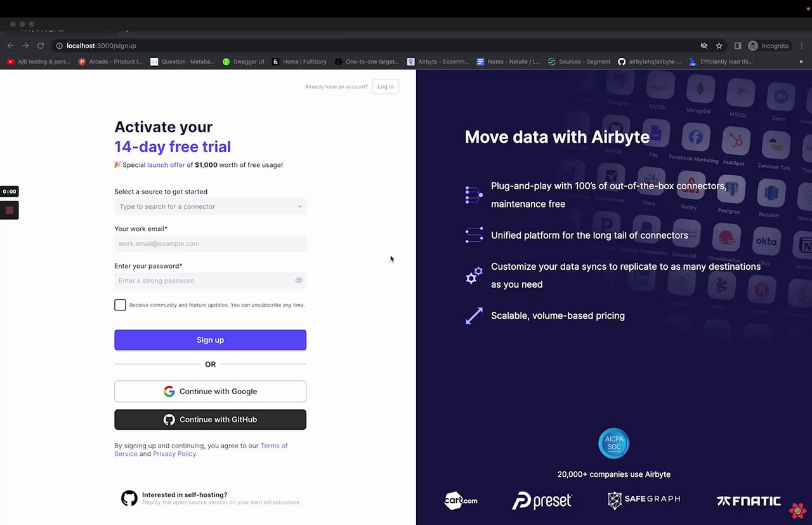Screen dimensions: 812x525
Task: Bookmark this page with the star icon
Action: (x=719, y=46)
